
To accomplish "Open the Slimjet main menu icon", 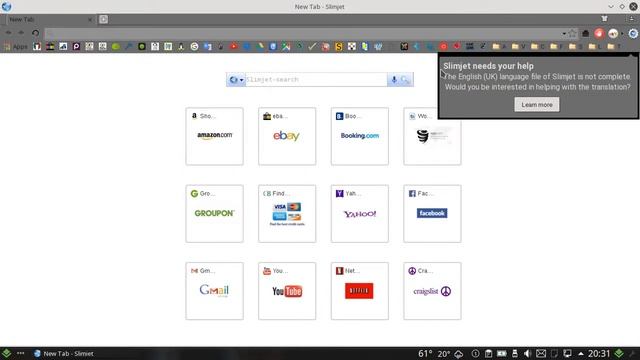I will [633, 33].
